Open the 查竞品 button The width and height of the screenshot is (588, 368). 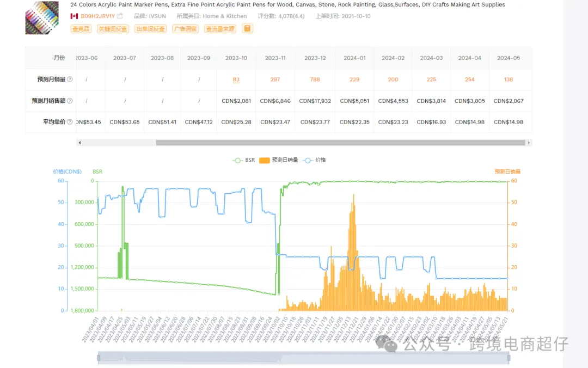[x=81, y=29]
